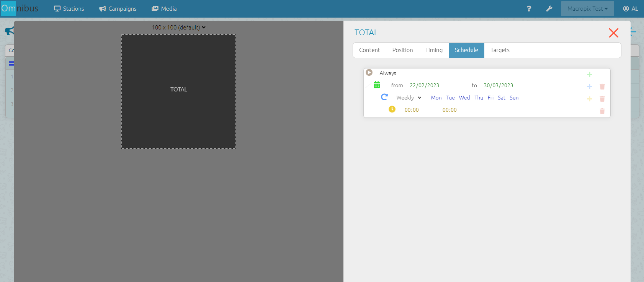644x282 pixels.
Task: Toggle Wed in weekly schedule
Action: [x=464, y=98]
